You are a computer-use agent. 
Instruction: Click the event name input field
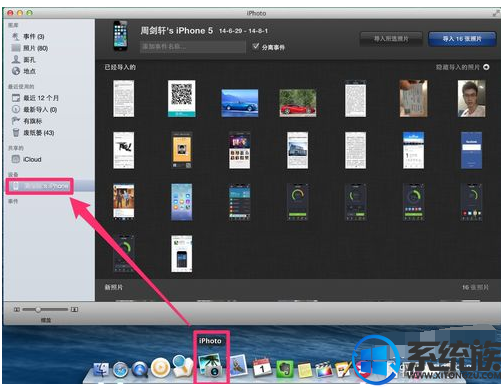[193, 47]
